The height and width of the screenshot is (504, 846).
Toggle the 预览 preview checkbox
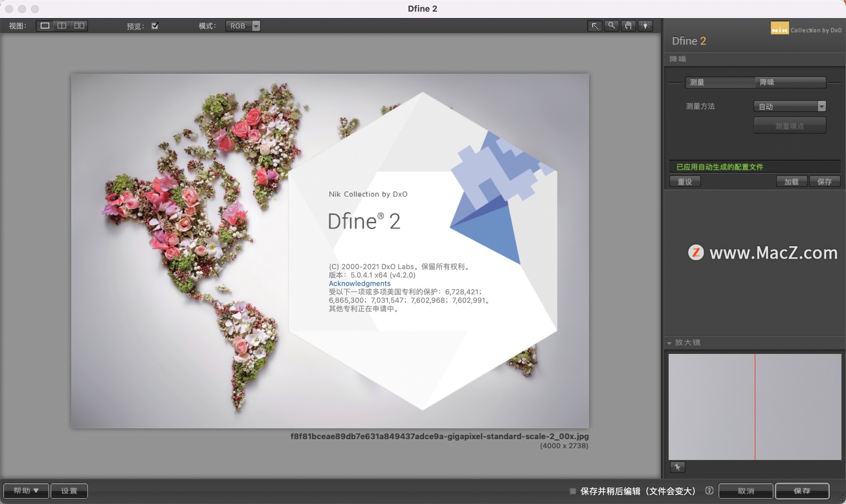[155, 26]
